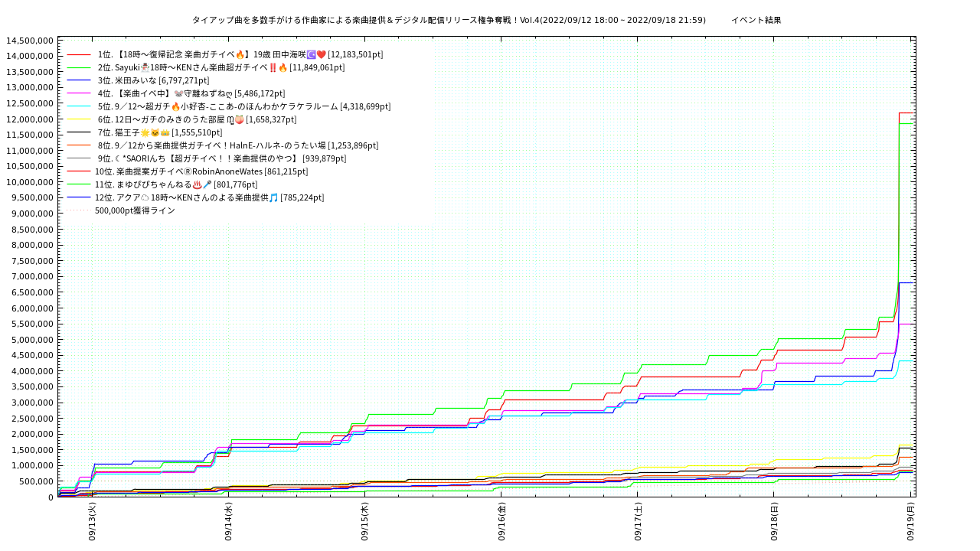Viewport: 980px width, 551px height.
Task: Click the red heart emoji in the 1位 legend entry
Action: (322, 54)
